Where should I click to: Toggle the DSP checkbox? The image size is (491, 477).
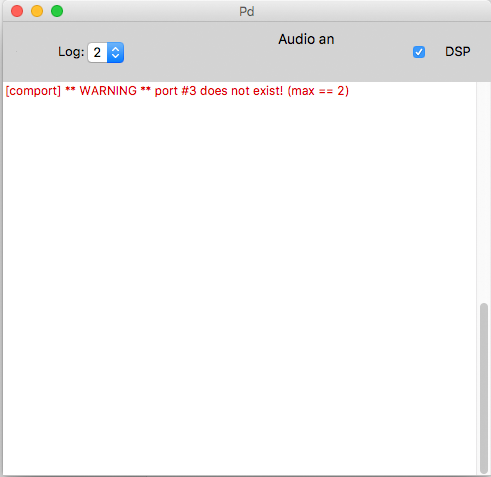419,52
